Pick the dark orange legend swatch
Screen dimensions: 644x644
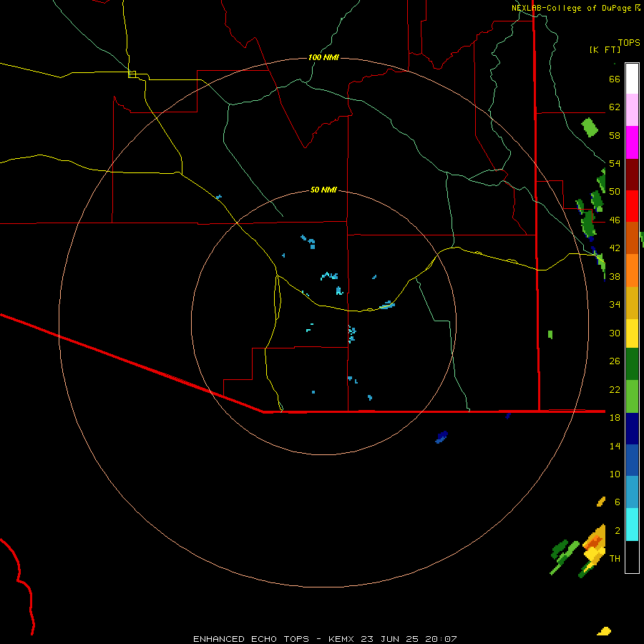(632, 238)
